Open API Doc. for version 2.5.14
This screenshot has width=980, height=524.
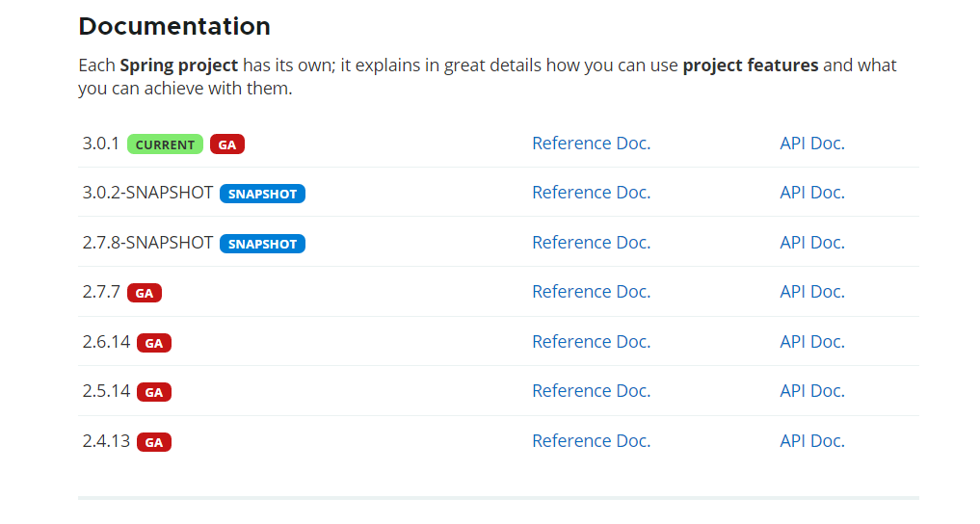pos(812,391)
